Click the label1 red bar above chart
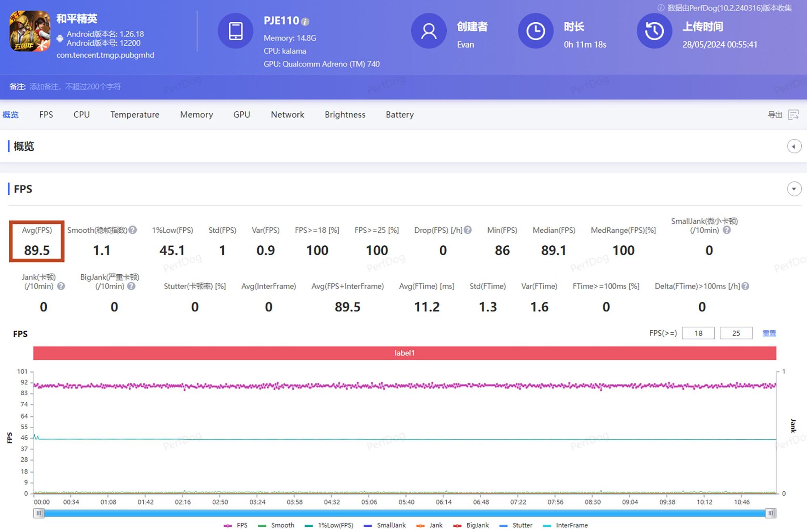The height and width of the screenshot is (532, 807). [404, 353]
